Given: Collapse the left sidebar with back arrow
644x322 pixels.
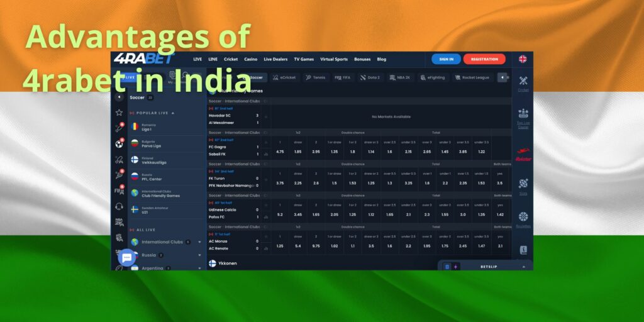Looking at the screenshot, I should (119, 97).
